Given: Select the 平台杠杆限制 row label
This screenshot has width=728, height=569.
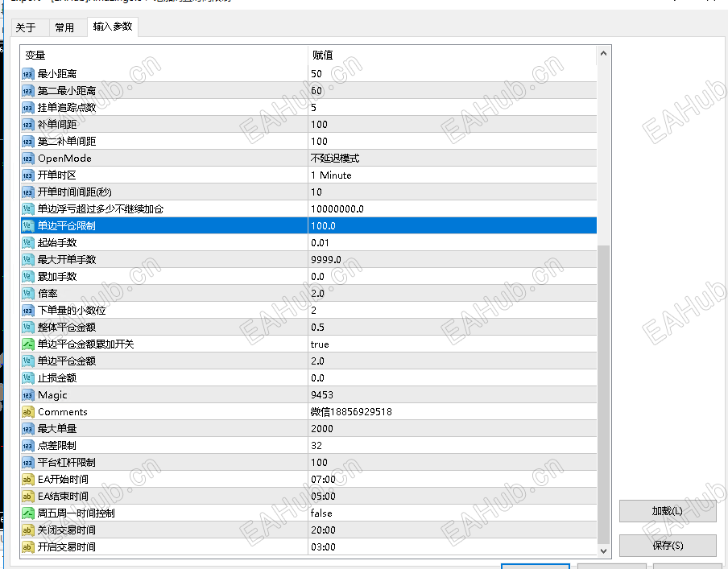Looking at the screenshot, I should (66, 462).
